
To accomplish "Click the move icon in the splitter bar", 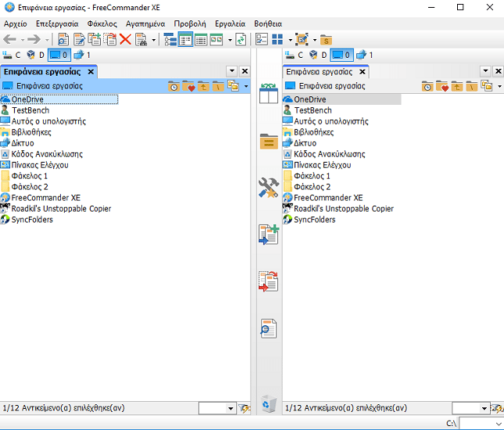I will tap(269, 281).
